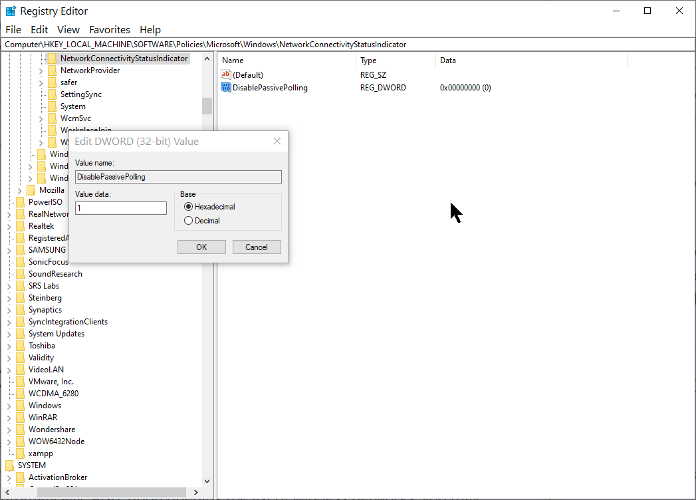Expand the ActivationBroker key
696x500 pixels.
[9, 478]
